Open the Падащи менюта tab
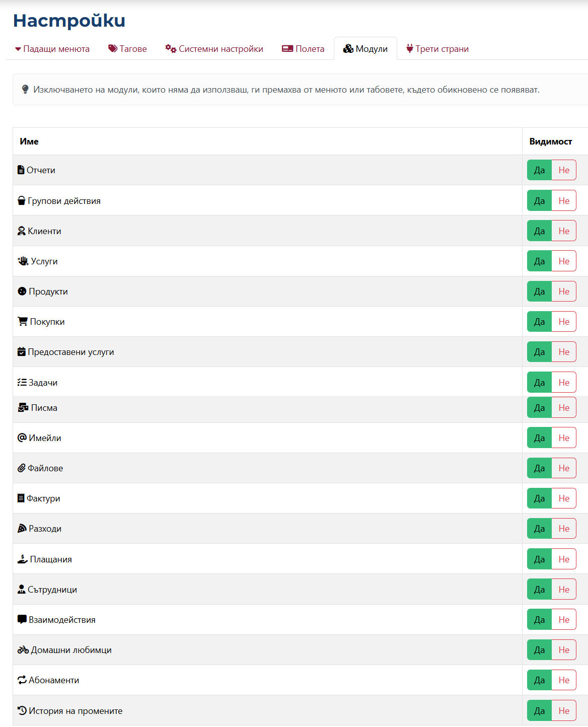 [x=52, y=49]
